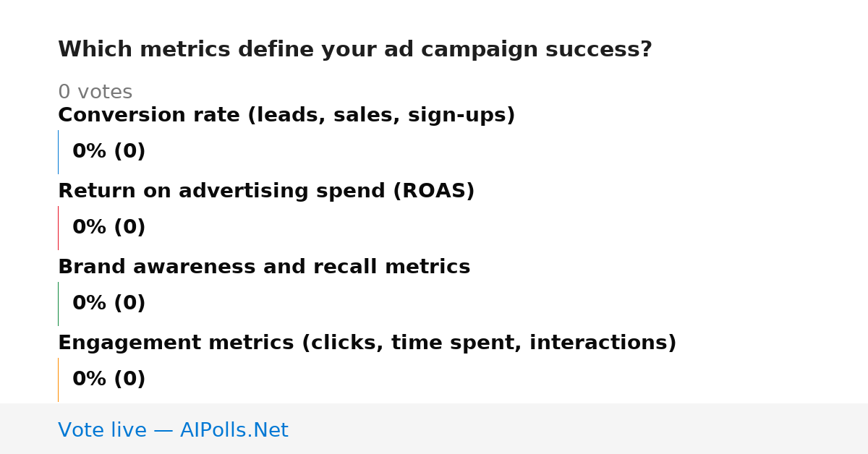Click the orange Engagement metrics result bar
The height and width of the screenshot is (454, 868).
[58, 380]
